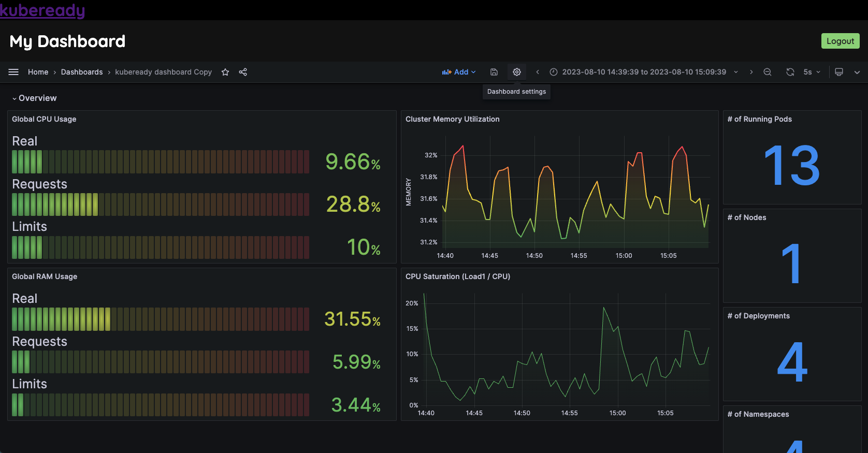
Task: Click the RAM Real gauge bar
Action: pos(161,319)
